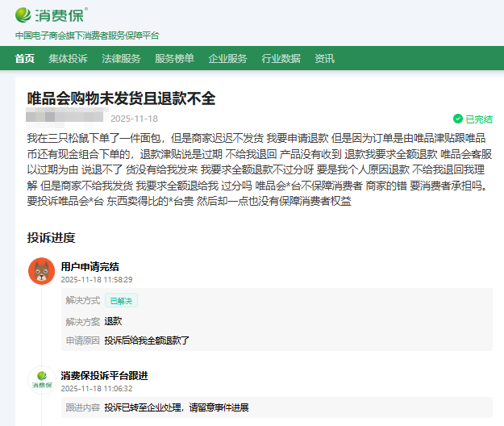The width and height of the screenshot is (504, 426).
Task: Click the 投诉进度 section heading
Action: coord(51,237)
